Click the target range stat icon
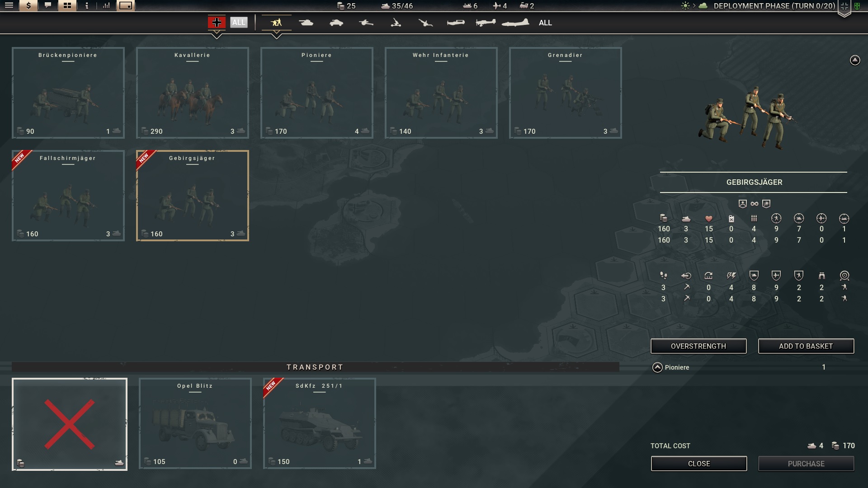Screen dimensions: 868x488 tap(844, 276)
